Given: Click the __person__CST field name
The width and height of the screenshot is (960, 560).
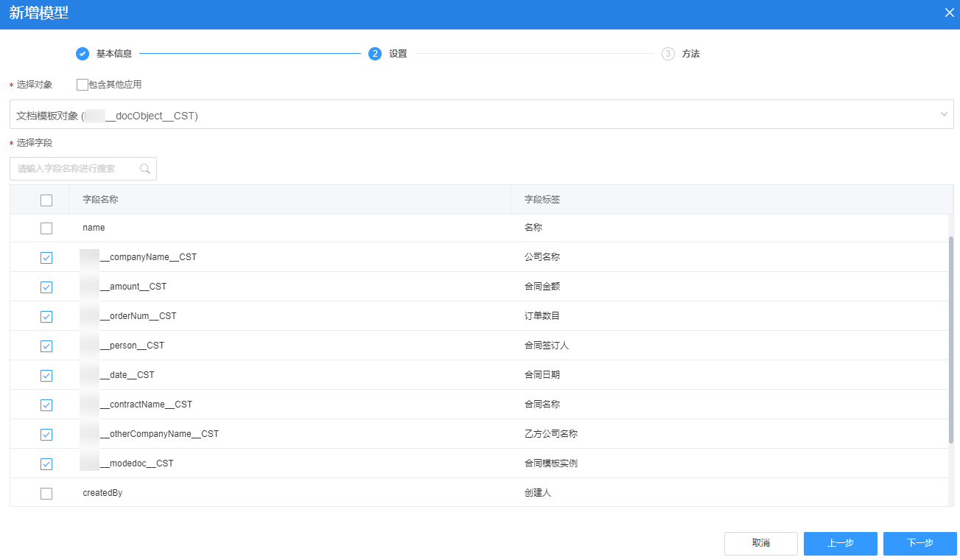Looking at the screenshot, I should [x=122, y=346].
